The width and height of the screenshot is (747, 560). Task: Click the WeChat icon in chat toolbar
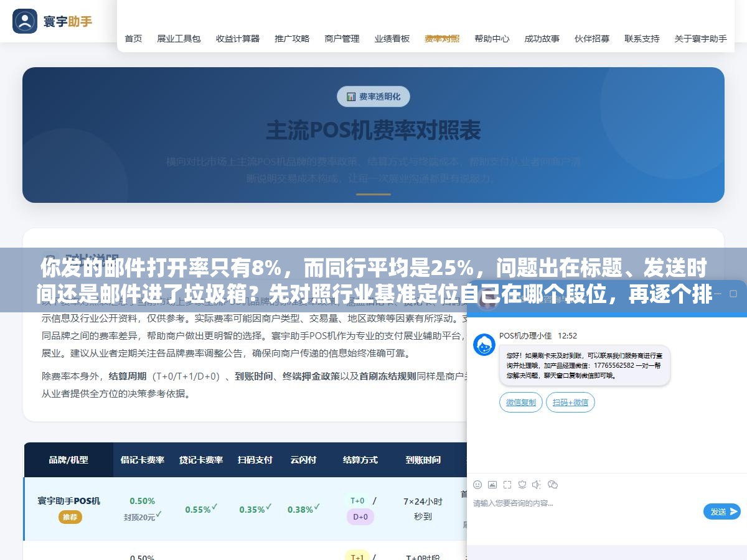552,484
